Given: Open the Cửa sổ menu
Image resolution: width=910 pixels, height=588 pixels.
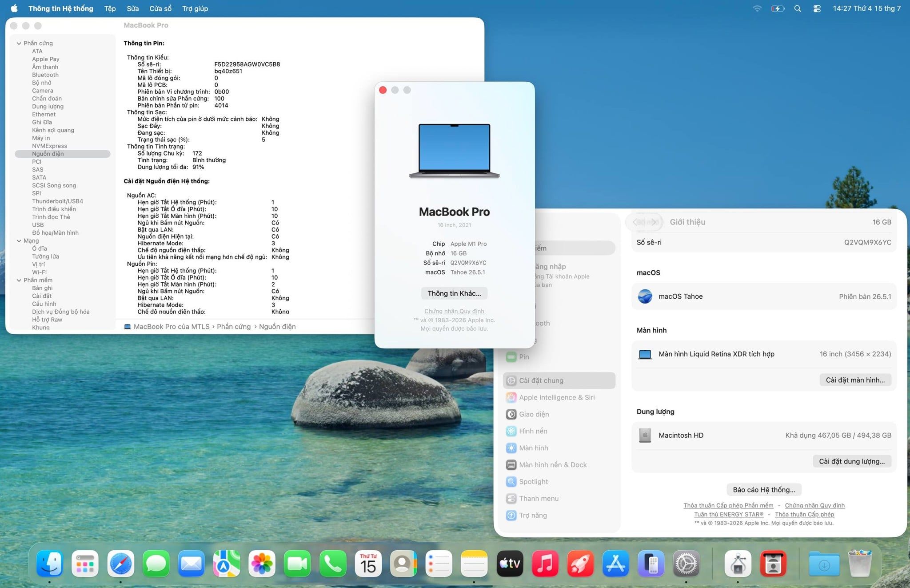Looking at the screenshot, I should coord(160,8).
